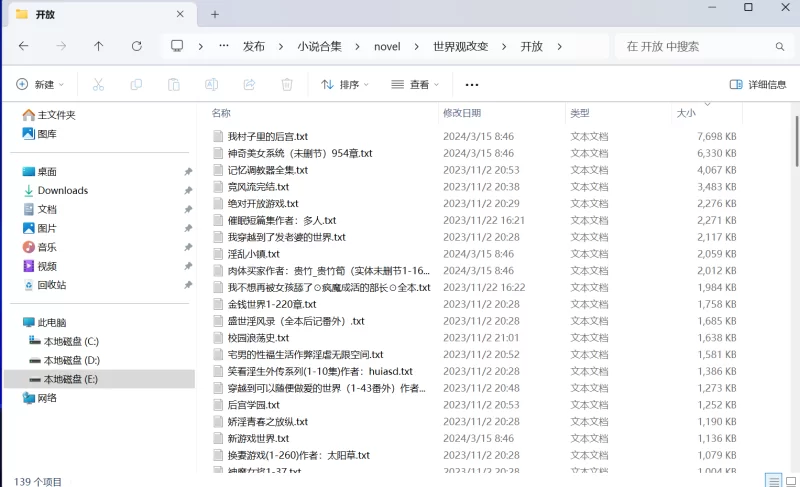Navigate to novel in the breadcrumb
This screenshot has width=800, height=487.
[387, 47]
